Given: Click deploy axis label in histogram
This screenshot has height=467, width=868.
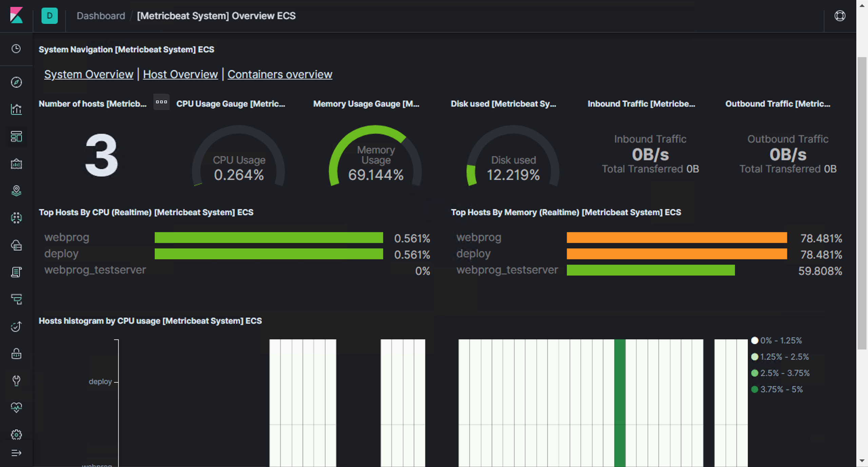Looking at the screenshot, I should [x=100, y=381].
